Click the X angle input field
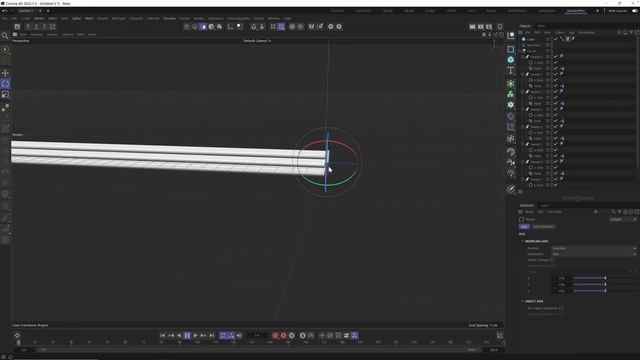The image size is (640, 360). [x=561, y=278]
